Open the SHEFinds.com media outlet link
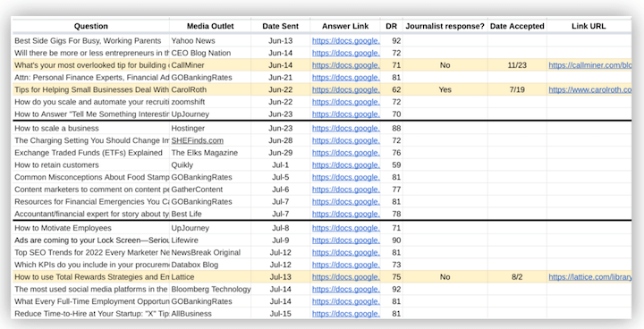Viewport: 644px width, 329px height. (x=197, y=140)
